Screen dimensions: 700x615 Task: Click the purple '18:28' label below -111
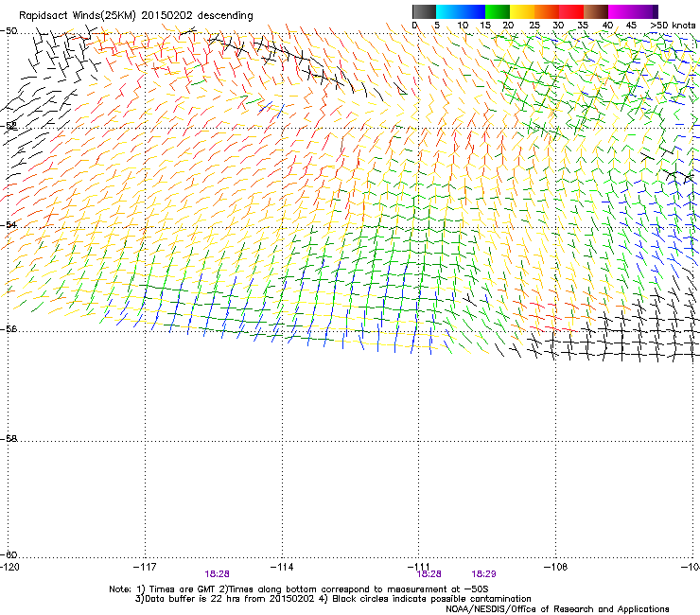click(429, 574)
